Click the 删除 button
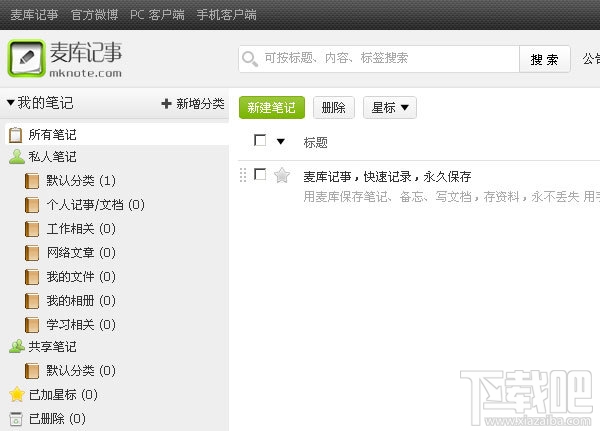600x431 pixels. click(x=334, y=108)
